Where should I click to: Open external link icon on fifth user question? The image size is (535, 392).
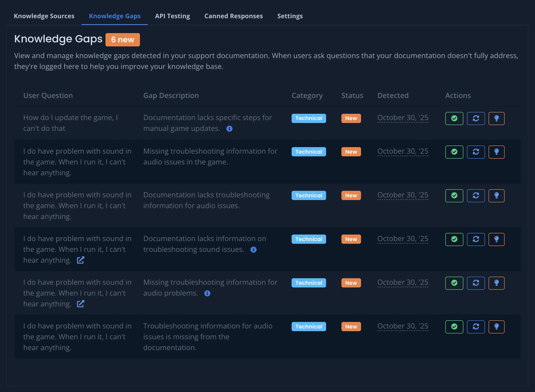(x=80, y=304)
